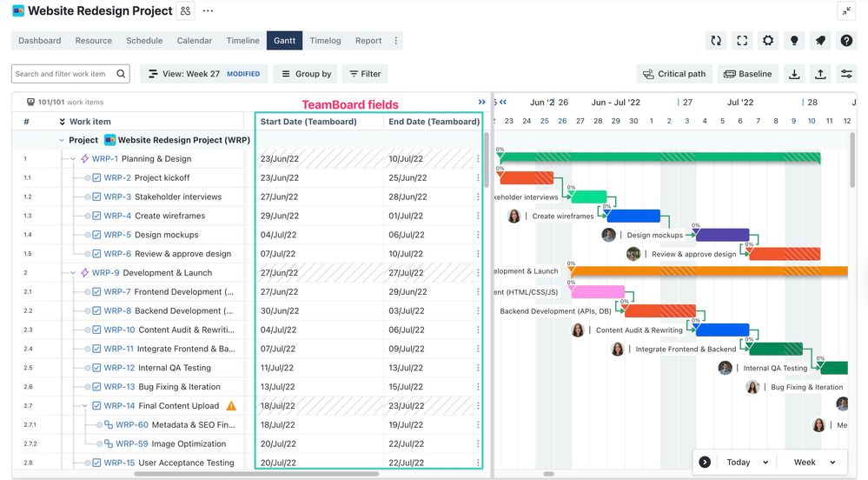Screen dimensions: 868x480
Task: Switch to the Schedule tab
Action: [x=144, y=41]
